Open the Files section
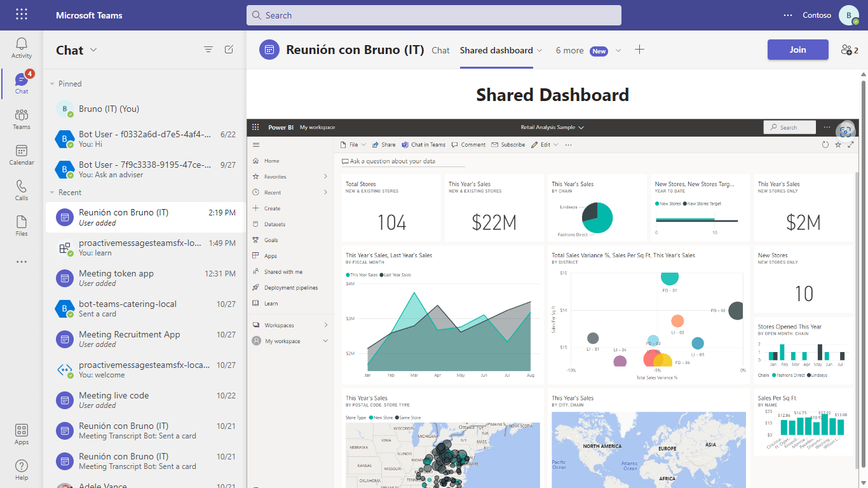Image resolution: width=868 pixels, height=488 pixels. [x=22, y=226]
